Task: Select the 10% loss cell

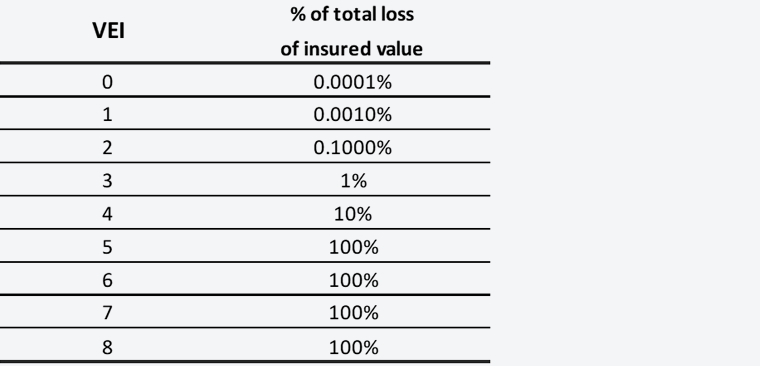Action: click(x=353, y=214)
